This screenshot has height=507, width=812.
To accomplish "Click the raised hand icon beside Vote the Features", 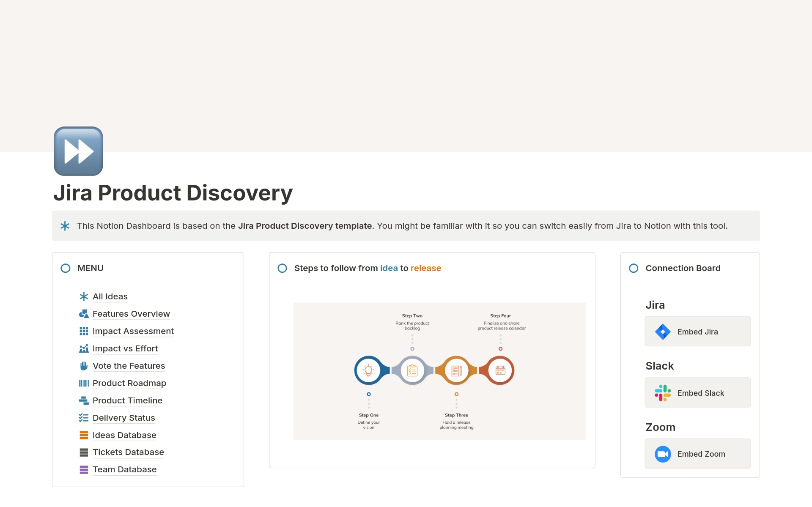I will tap(84, 366).
